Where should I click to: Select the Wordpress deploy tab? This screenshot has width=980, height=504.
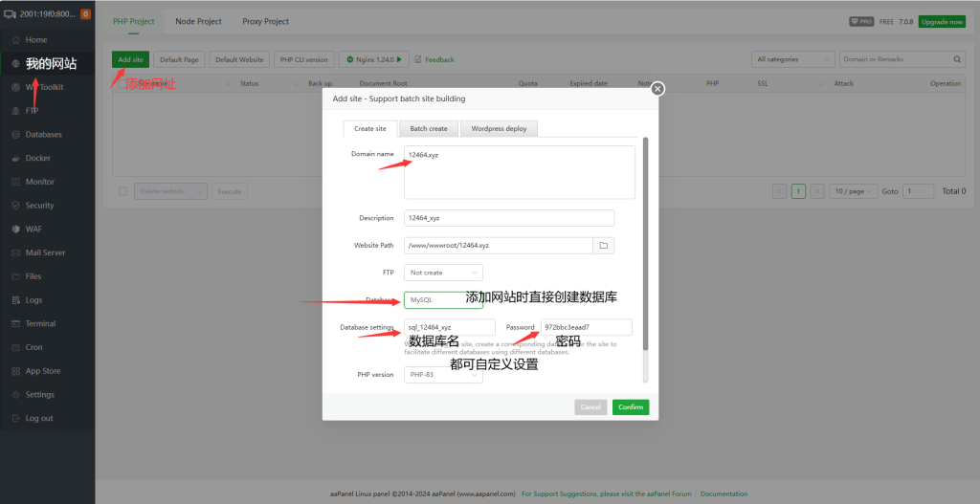point(499,129)
